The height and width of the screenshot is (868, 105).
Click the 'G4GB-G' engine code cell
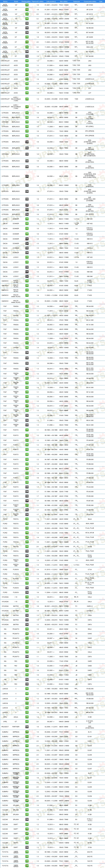tap(90, 611)
